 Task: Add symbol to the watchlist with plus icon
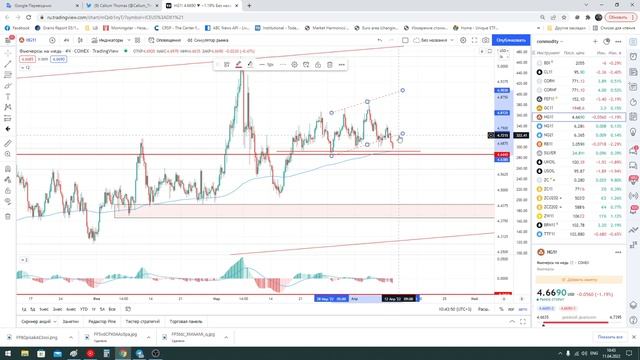click(595, 42)
